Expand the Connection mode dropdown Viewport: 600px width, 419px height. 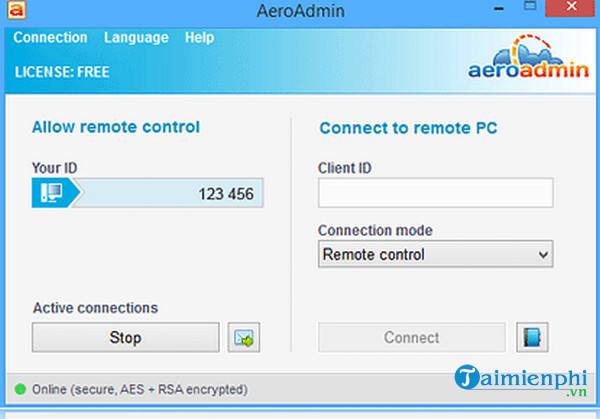(435, 254)
